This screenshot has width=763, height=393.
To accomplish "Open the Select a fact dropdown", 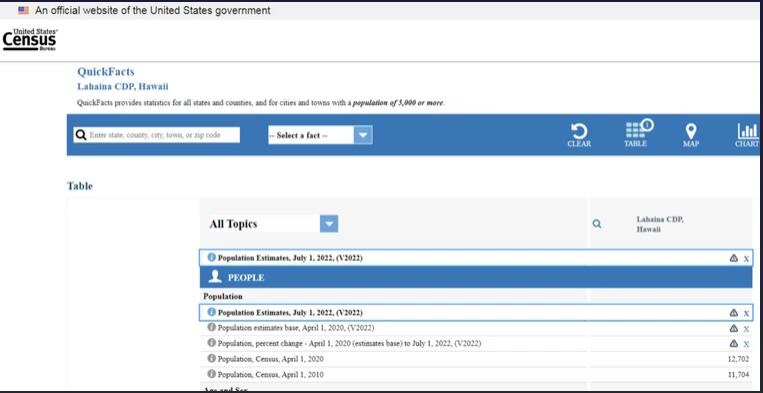I will [x=320, y=135].
